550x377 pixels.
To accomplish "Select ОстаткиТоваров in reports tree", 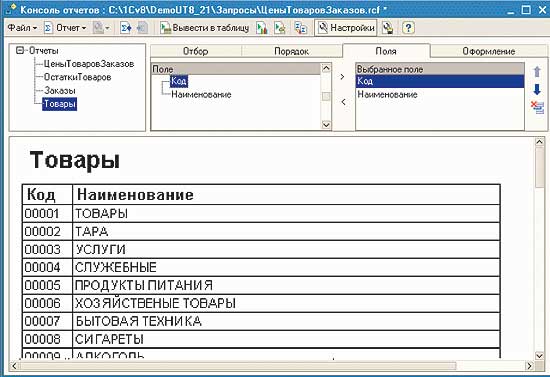I will coord(77,77).
